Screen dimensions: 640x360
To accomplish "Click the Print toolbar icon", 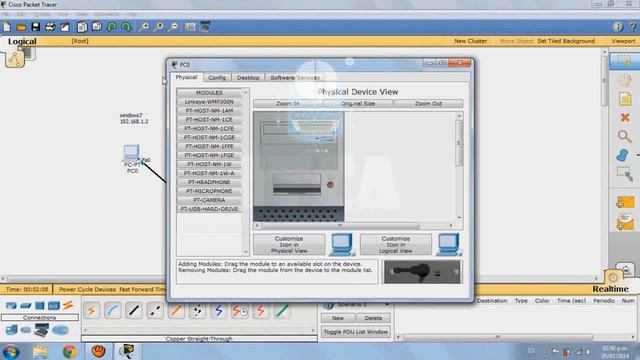I will point(50,27).
